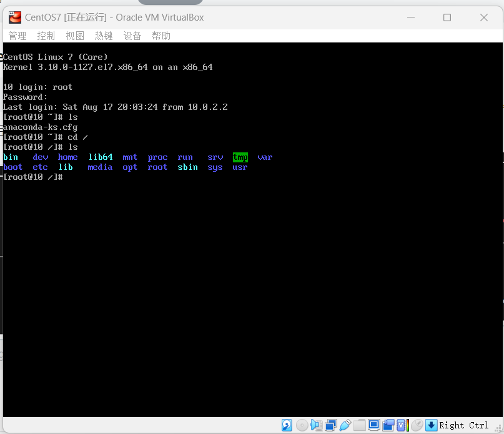Click the hard disk activity status icon
Screen dimensions: 504x434
(287, 425)
